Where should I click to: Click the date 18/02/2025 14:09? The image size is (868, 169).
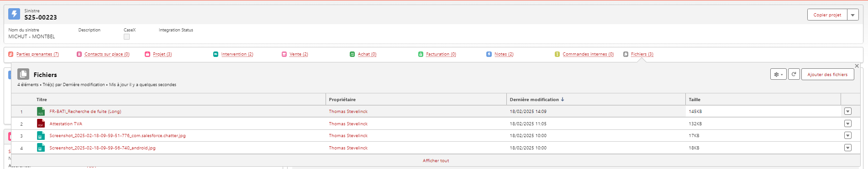528,112
